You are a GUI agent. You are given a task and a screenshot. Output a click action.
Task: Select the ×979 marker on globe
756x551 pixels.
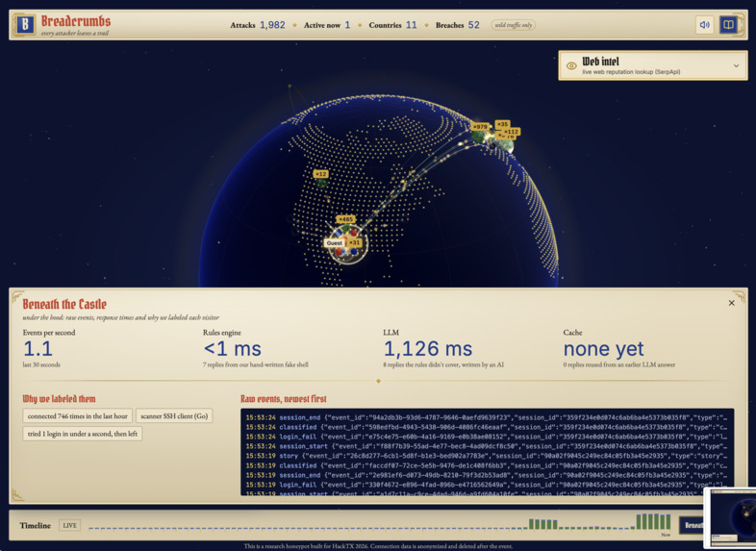[x=480, y=127]
